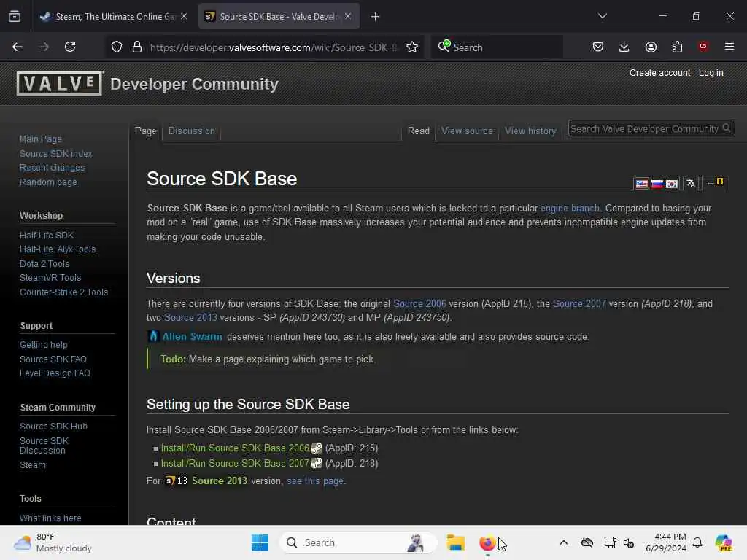The image size is (747, 560).
Task: Open the Source 2007 link
Action: point(579,303)
